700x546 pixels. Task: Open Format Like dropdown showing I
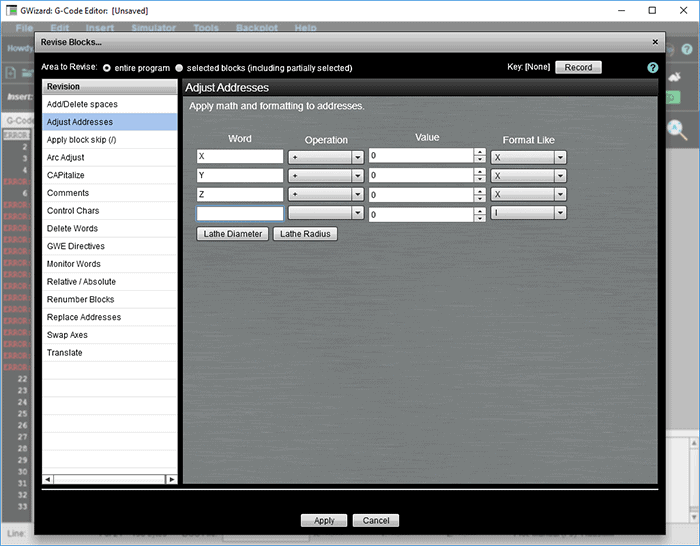529,213
